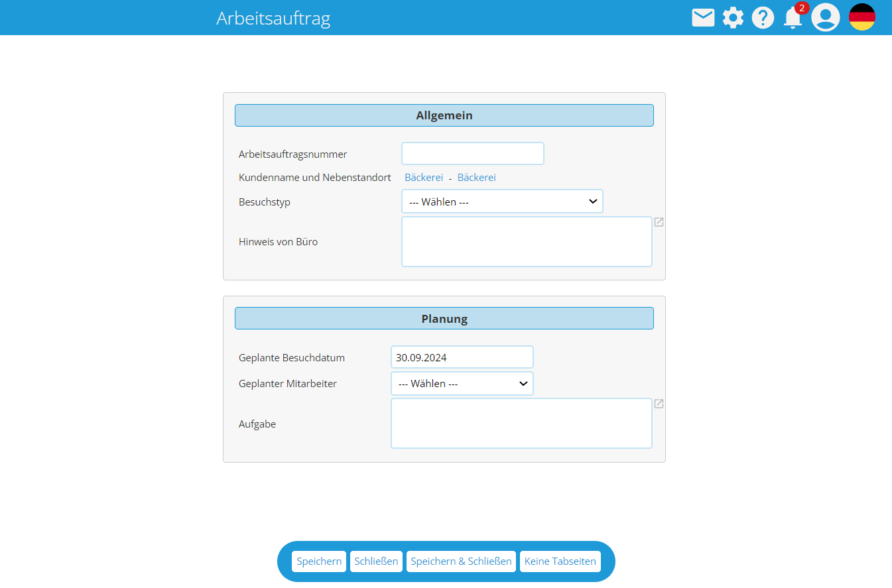Click the Kundenname und Nebenstandort label
892x588 pixels.
[x=315, y=178]
